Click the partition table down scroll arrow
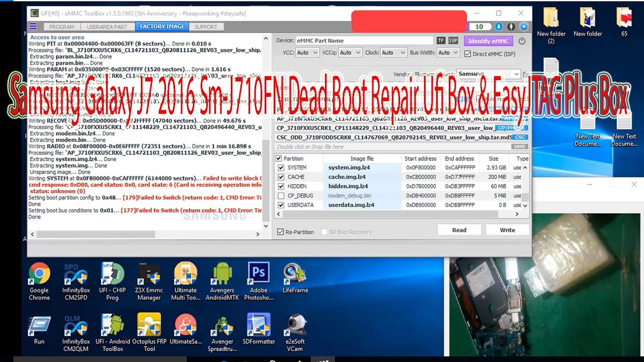Viewport: 644px width, 362px height. [x=525, y=206]
